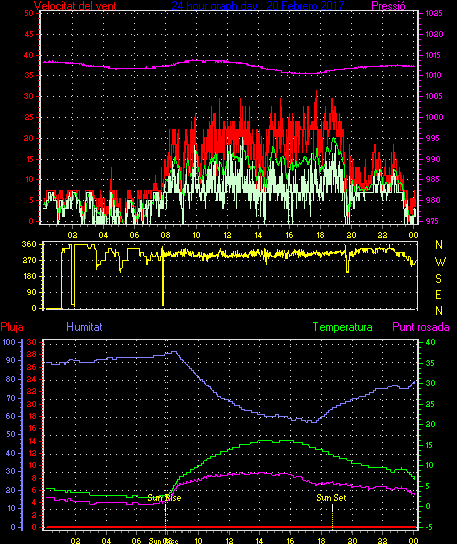Click the "W" compass direction label
The width and height of the screenshot is (457, 544).
pos(440,262)
